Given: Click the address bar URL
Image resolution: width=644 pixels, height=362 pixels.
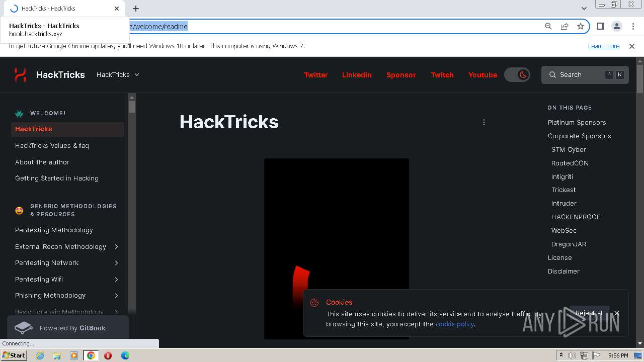Looking at the screenshot, I should pos(158,27).
